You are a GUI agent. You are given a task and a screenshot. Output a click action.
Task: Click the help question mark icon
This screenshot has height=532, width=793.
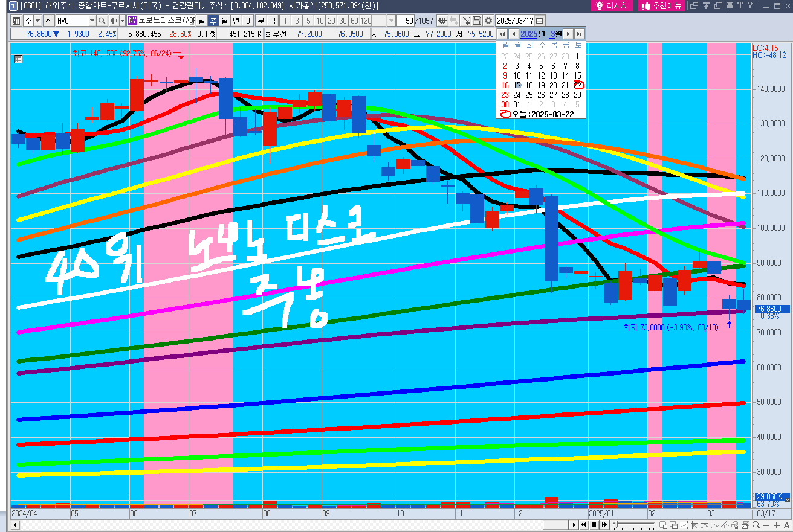(750, 5)
